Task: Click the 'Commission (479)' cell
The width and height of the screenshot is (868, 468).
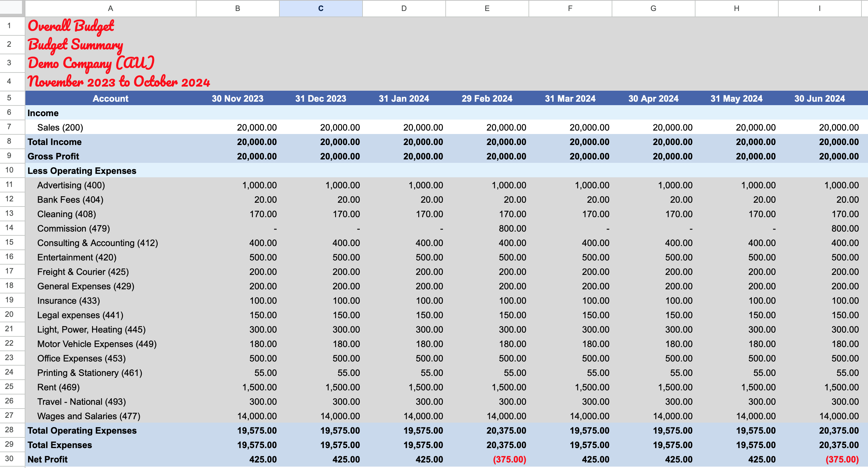Action: 110,229
